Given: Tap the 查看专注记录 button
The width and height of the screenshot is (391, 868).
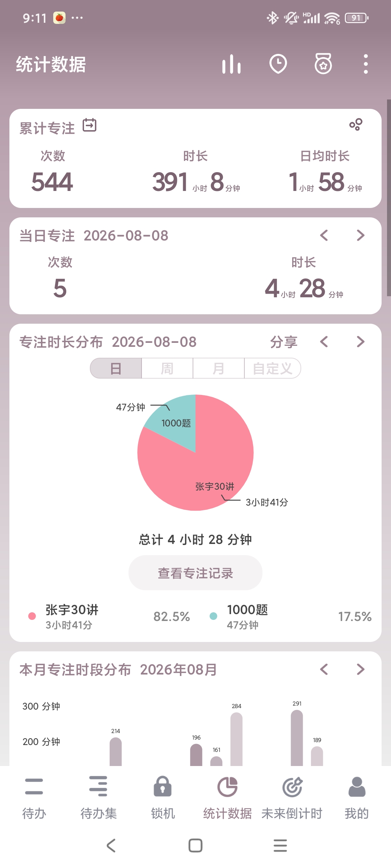Looking at the screenshot, I should [x=195, y=573].
